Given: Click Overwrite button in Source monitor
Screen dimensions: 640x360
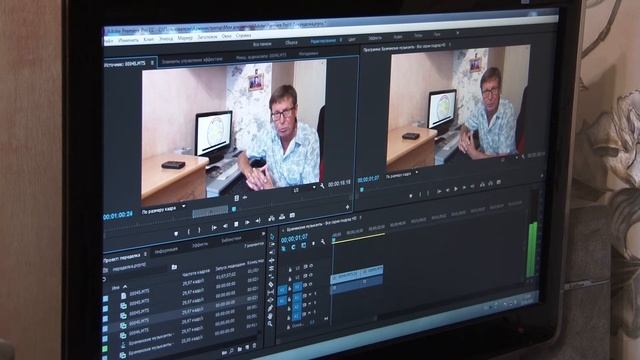Looking at the screenshot, I should click(x=282, y=217).
